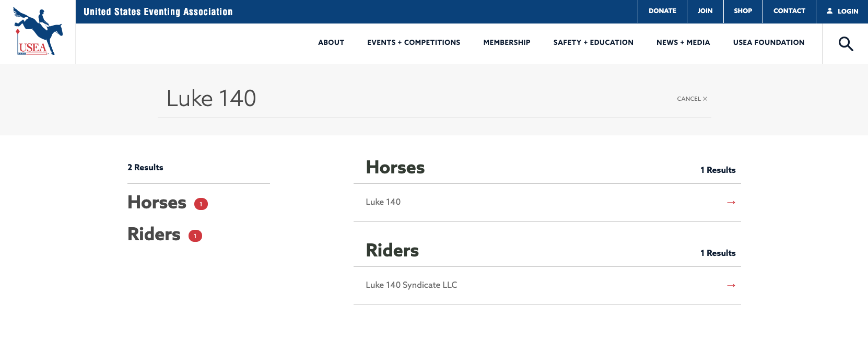Open USEA Foundation navigation item
The image size is (868, 363).
pos(768,43)
